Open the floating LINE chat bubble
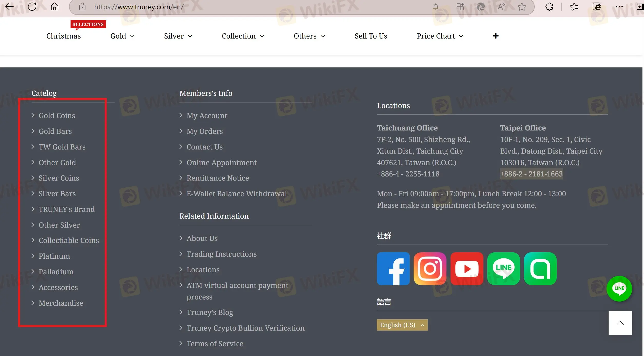Image resolution: width=644 pixels, height=356 pixels. tap(619, 288)
